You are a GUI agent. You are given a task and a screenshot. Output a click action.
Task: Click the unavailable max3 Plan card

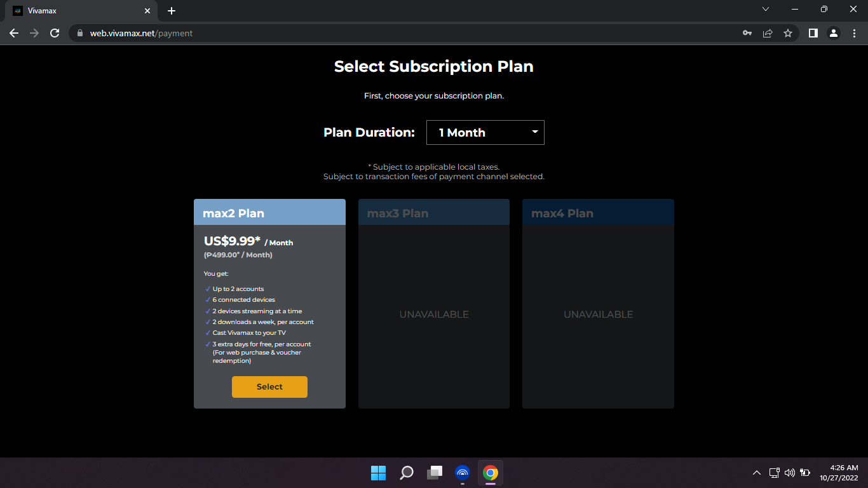point(434,304)
